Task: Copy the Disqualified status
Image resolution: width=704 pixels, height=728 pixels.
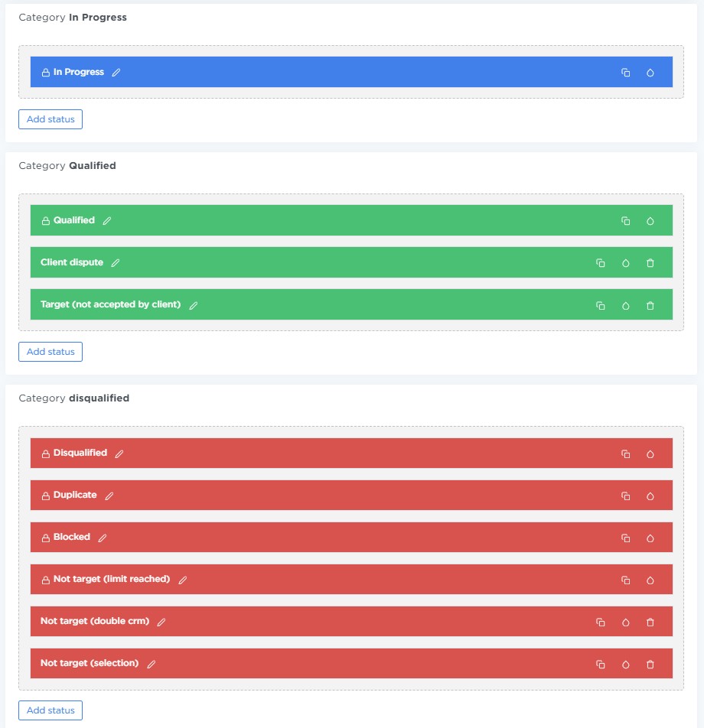Action: click(625, 453)
